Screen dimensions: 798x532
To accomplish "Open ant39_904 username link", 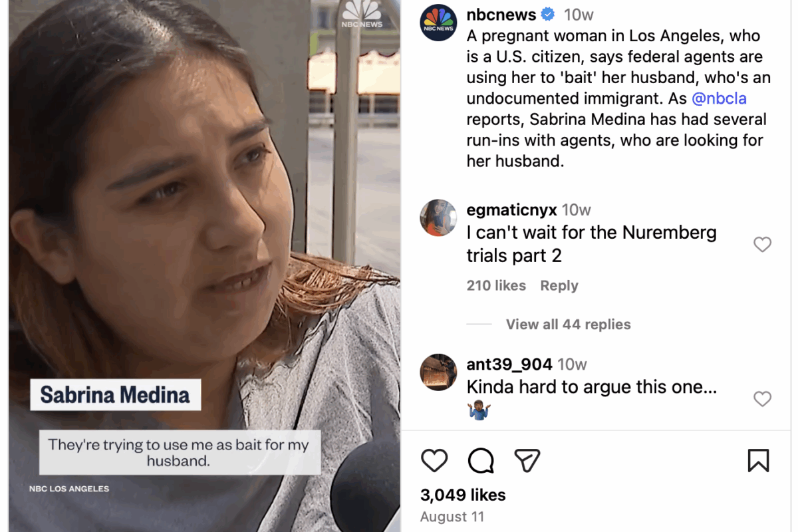I will coord(509,364).
